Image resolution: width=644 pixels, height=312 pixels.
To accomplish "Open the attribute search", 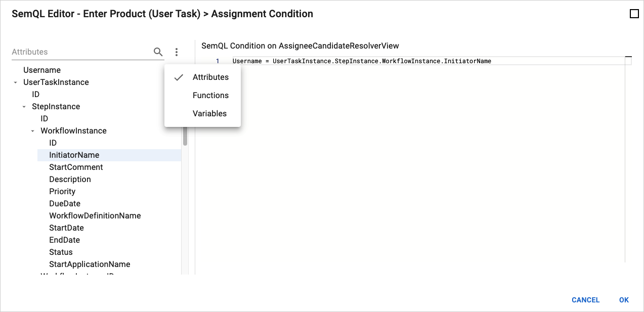I will click(x=158, y=52).
